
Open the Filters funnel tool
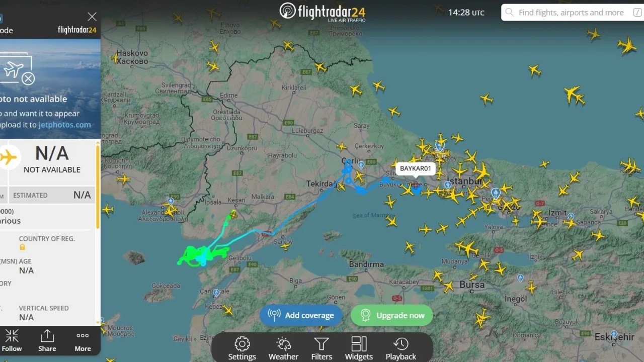[x=321, y=348]
